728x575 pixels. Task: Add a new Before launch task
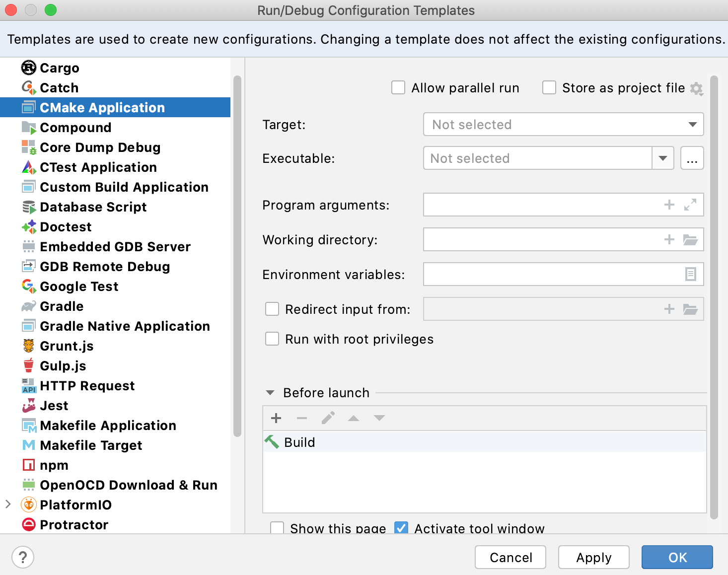pyautogui.click(x=276, y=418)
